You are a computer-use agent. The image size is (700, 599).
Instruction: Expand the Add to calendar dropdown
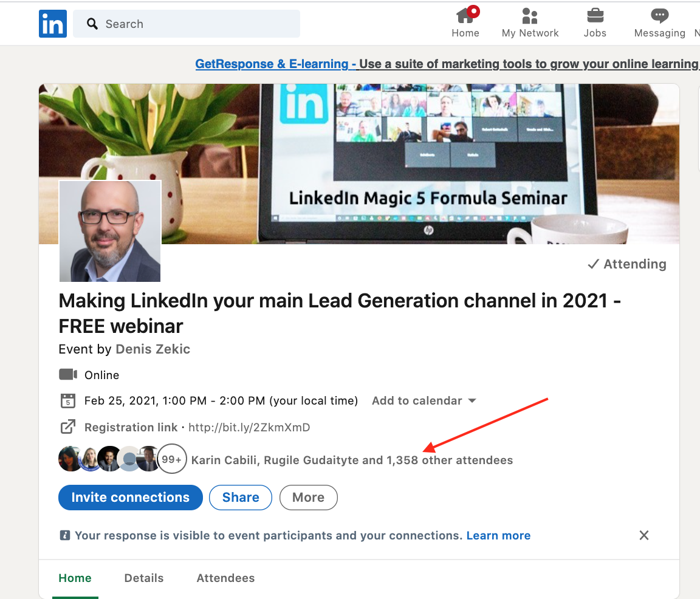[424, 401]
